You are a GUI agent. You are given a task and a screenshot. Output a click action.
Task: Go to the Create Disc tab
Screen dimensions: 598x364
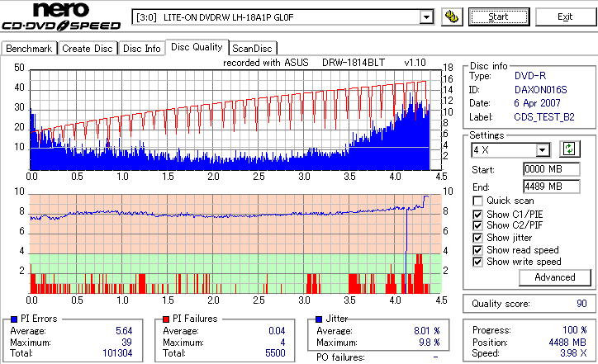pos(88,49)
